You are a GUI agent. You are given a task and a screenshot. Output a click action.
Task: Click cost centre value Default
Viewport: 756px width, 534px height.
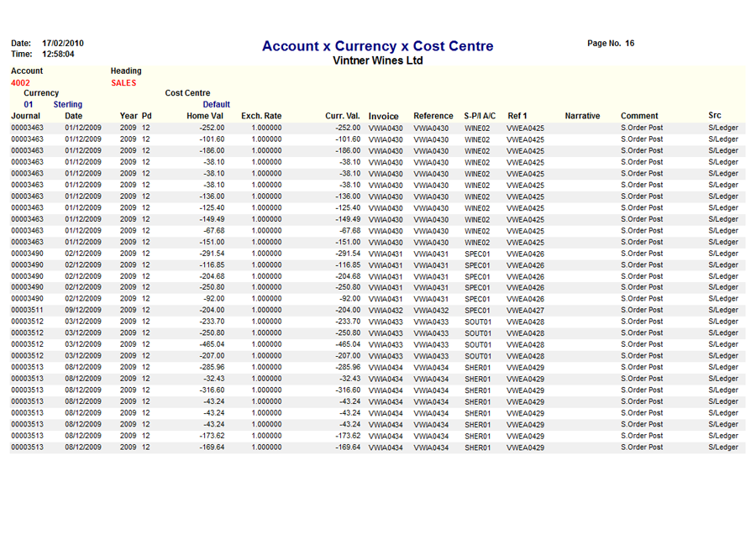click(x=216, y=105)
